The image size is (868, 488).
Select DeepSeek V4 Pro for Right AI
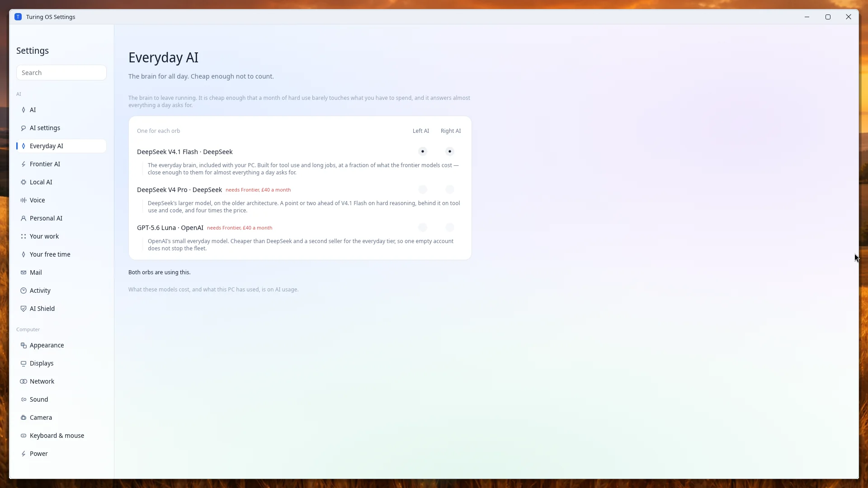click(x=450, y=189)
